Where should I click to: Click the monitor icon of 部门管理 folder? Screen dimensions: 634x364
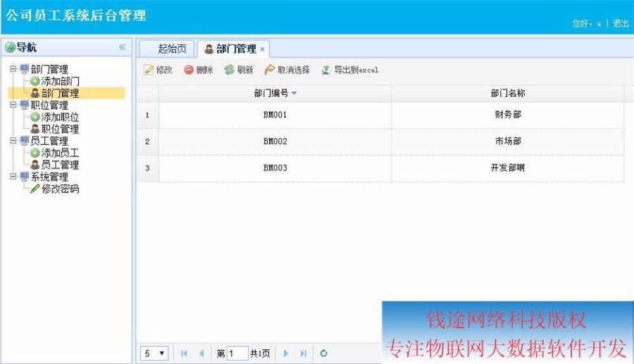point(25,69)
